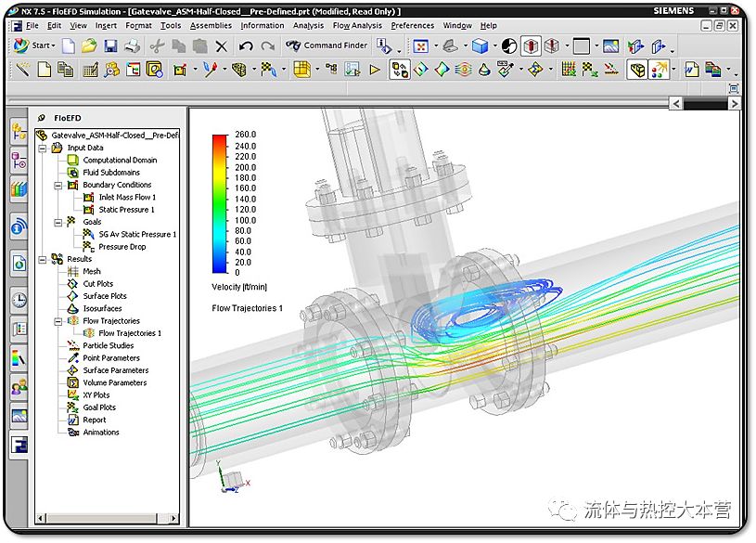Image resolution: width=756 pixels, height=543 pixels.
Task: Click the Undo arrow icon
Action: [245, 45]
